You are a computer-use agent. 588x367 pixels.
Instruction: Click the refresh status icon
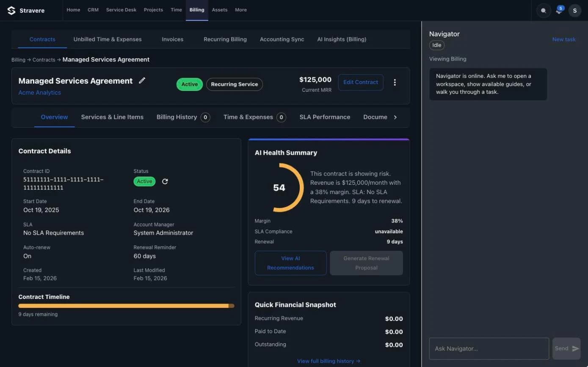[x=165, y=181]
